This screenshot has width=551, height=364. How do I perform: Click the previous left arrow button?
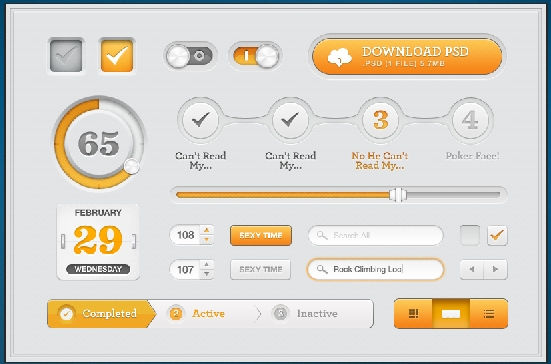tap(472, 269)
